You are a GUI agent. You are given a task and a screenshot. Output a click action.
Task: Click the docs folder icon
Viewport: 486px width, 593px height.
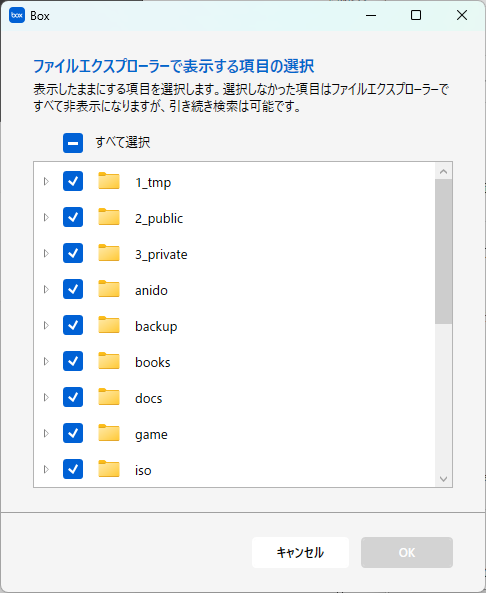(109, 397)
